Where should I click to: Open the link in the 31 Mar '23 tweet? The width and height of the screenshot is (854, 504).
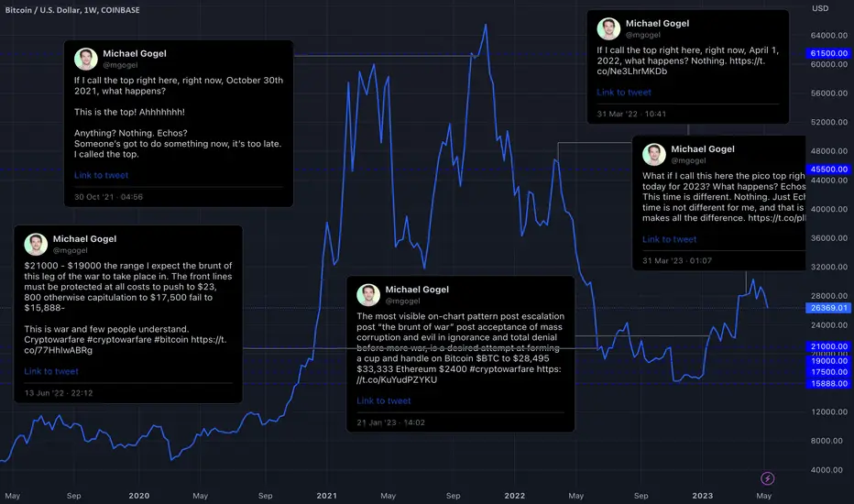point(669,239)
